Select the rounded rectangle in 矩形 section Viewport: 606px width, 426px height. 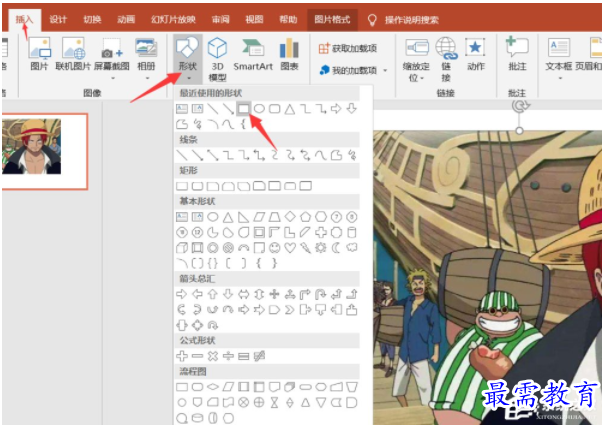pos(197,186)
